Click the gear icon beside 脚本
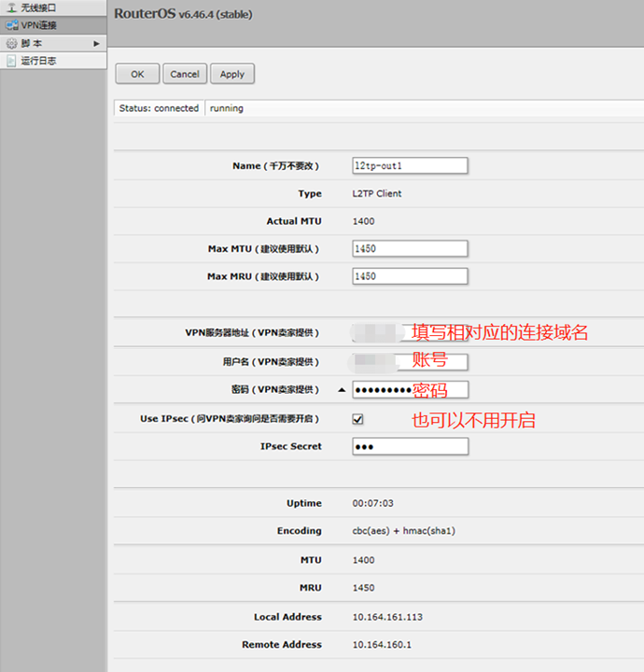Viewport: 644px width, 672px height. coord(12,43)
